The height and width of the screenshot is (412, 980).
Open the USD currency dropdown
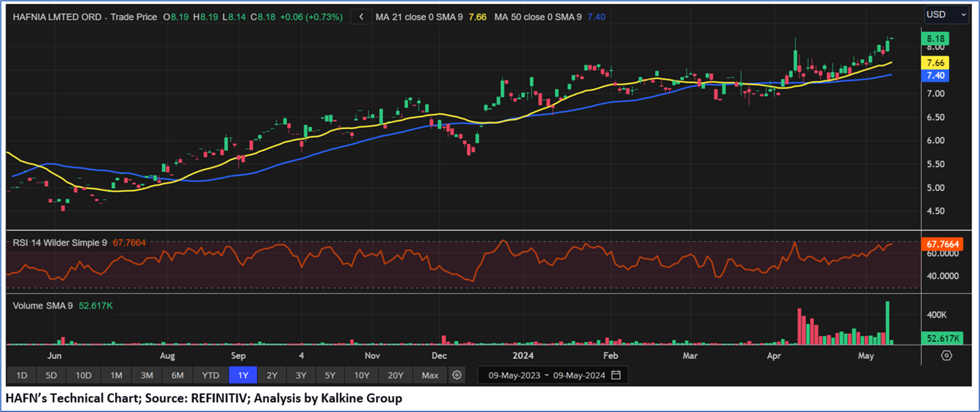click(945, 15)
